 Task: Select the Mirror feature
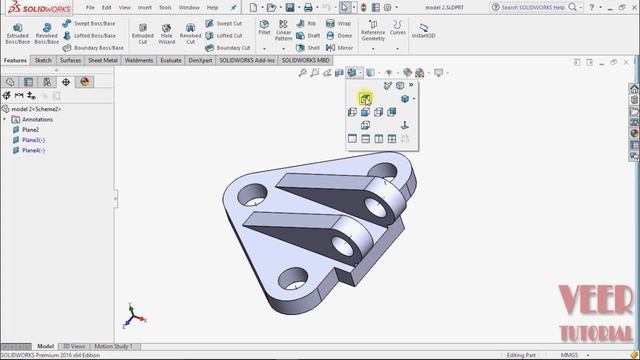pos(339,48)
